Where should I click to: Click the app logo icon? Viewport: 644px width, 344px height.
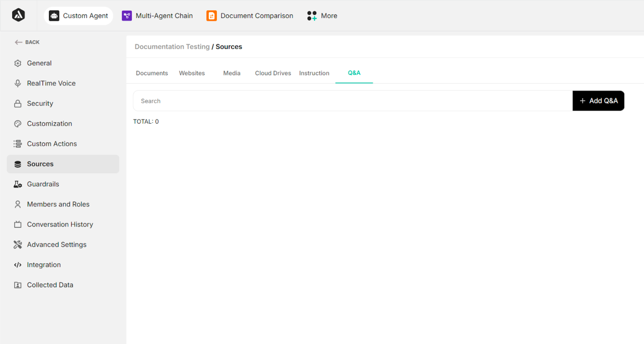tap(18, 15)
